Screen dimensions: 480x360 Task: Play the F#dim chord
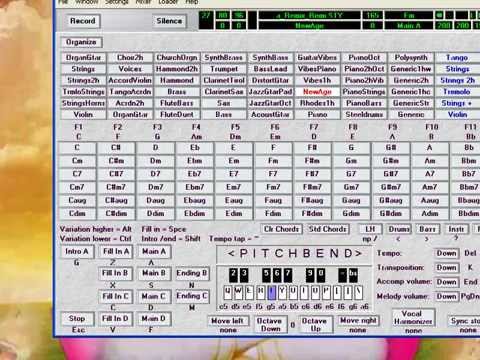coord(312,213)
